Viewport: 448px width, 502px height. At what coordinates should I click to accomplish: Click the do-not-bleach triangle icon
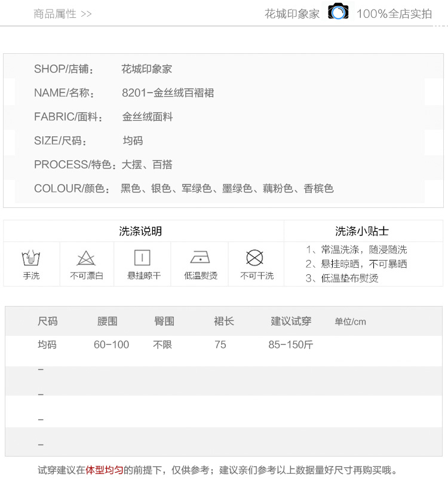pyautogui.click(x=86, y=258)
